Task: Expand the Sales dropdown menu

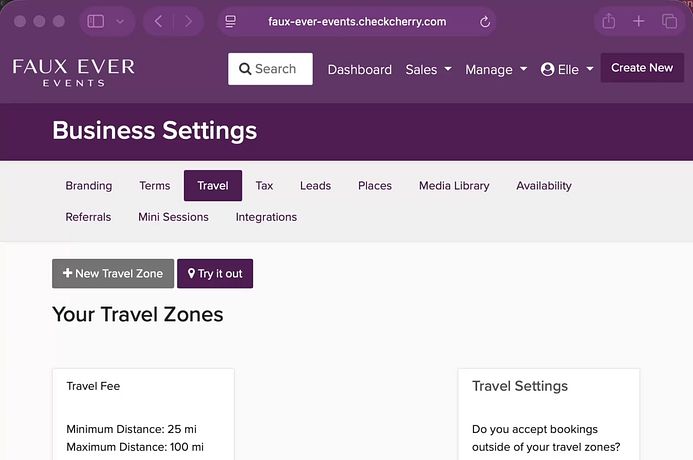Action: point(428,69)
